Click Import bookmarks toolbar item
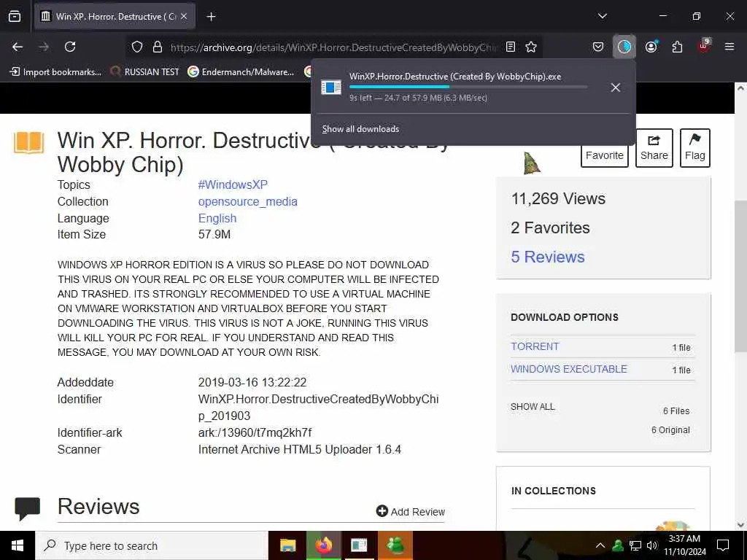747x560 pixels. [x=55, y=72]
